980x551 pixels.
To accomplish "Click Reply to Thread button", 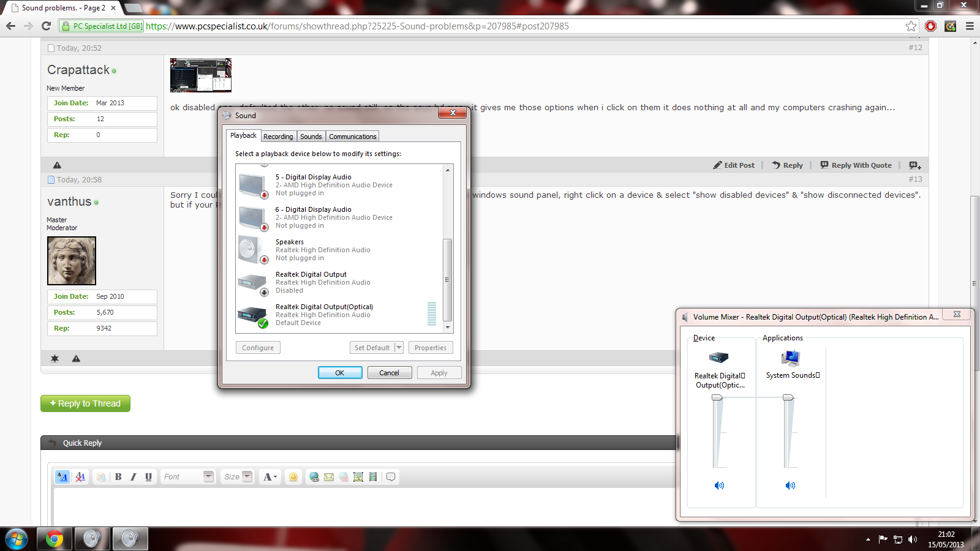I will pos(85,403).
